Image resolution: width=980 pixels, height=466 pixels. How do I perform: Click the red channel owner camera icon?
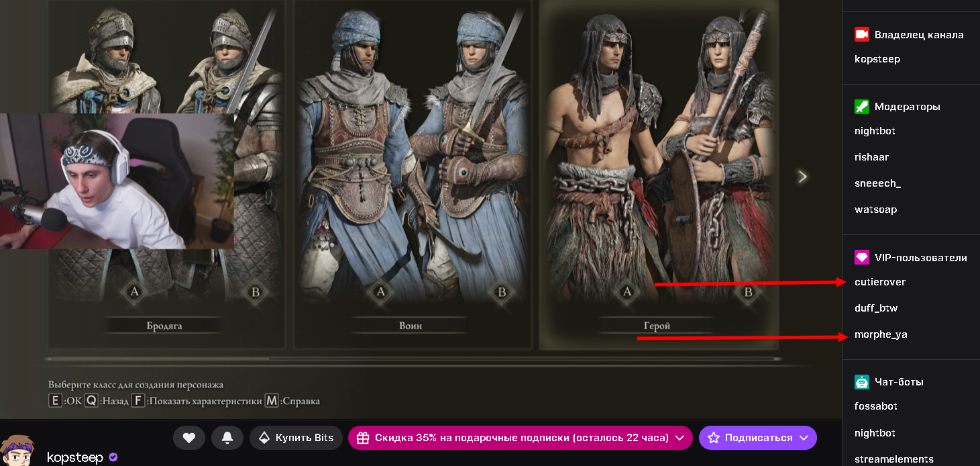(862, 34)
